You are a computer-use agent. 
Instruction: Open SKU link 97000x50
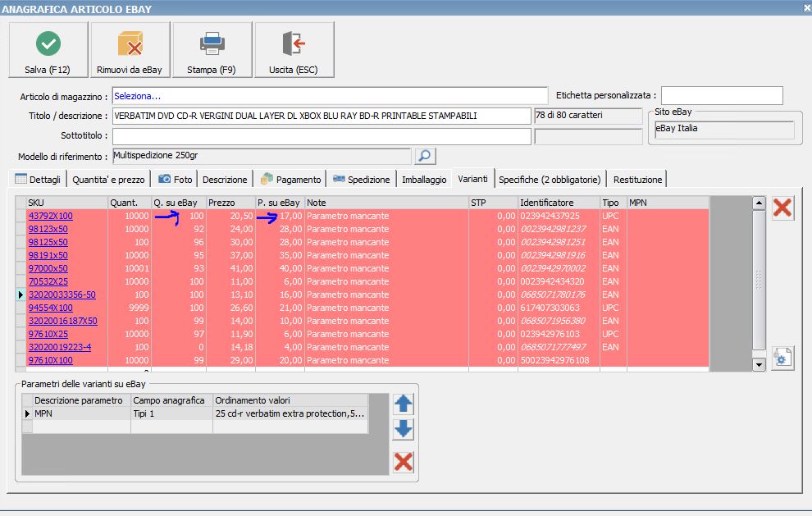pos(48,268)
